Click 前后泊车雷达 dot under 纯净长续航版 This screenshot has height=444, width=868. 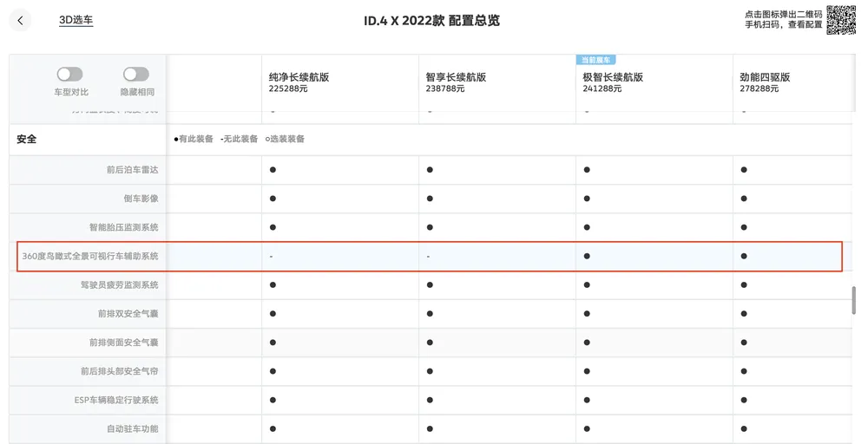273,170
